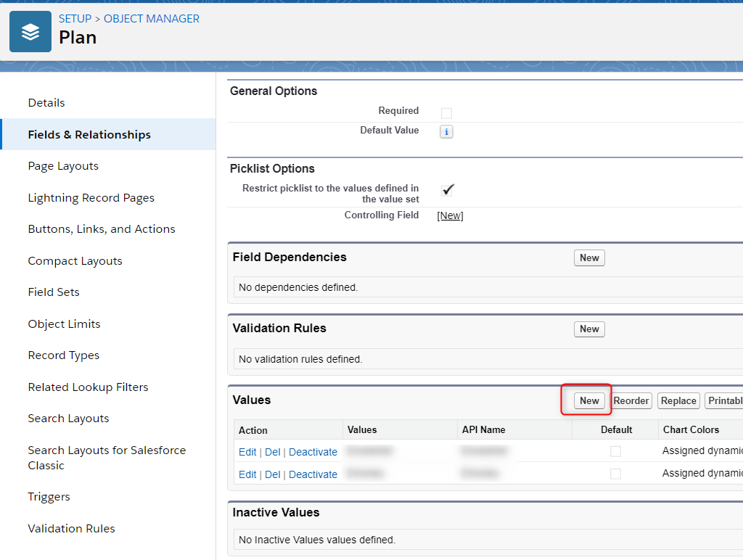Open Search Layouts for Salesforce Classic
Image resolution: width=743 pixels, height=560 pixels.
click(107, 458)
